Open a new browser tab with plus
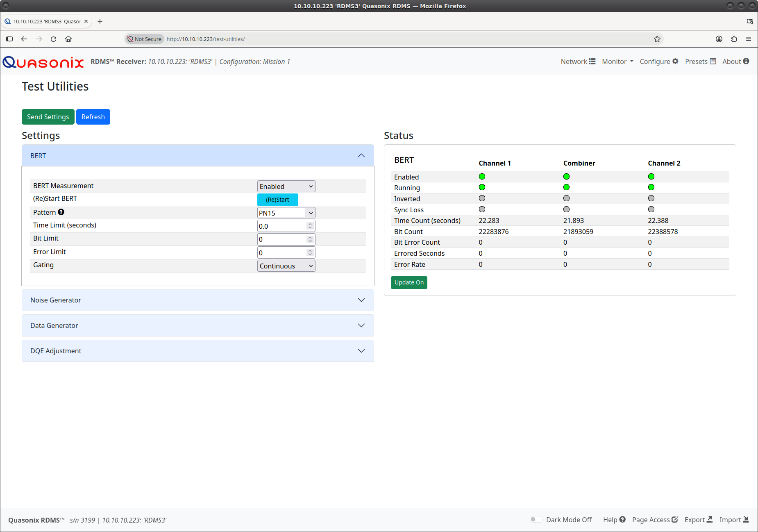Image resolution: width=758 pixels, height=532 pixels. (x=100, y=21)
